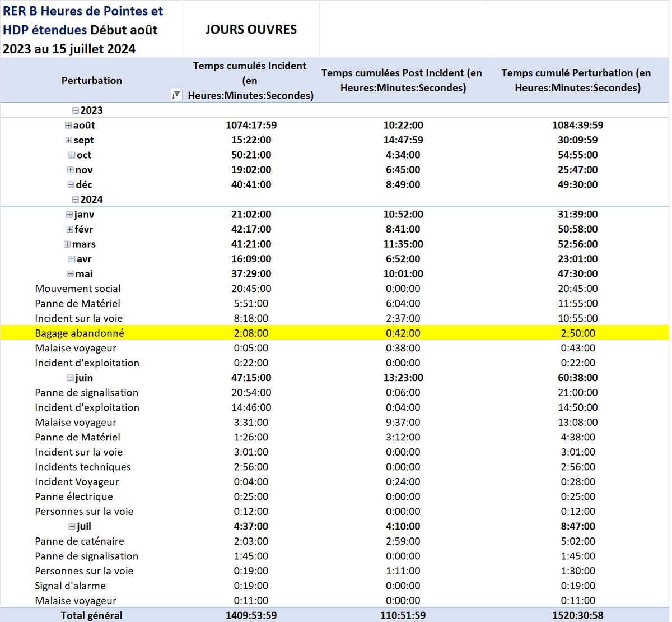Select the Panne de caténaire row label
This screenshot has width=672, height=622.
click(x=80, y=541)
